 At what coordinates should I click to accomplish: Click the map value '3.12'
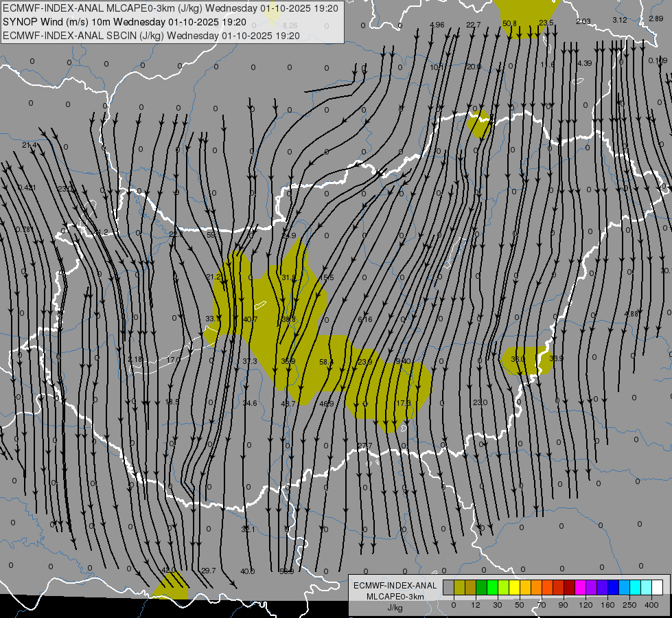pos(620,20)
